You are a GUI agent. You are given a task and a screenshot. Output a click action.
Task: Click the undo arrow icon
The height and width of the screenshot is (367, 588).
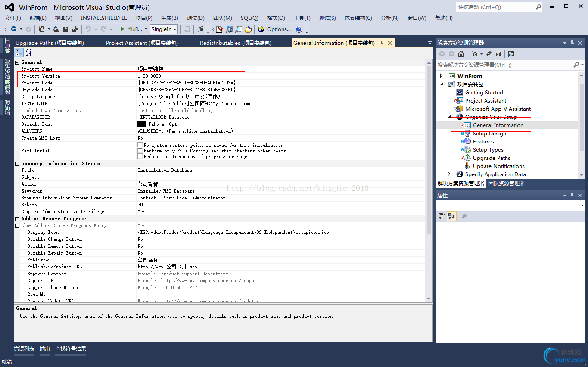tap(88, 29)
